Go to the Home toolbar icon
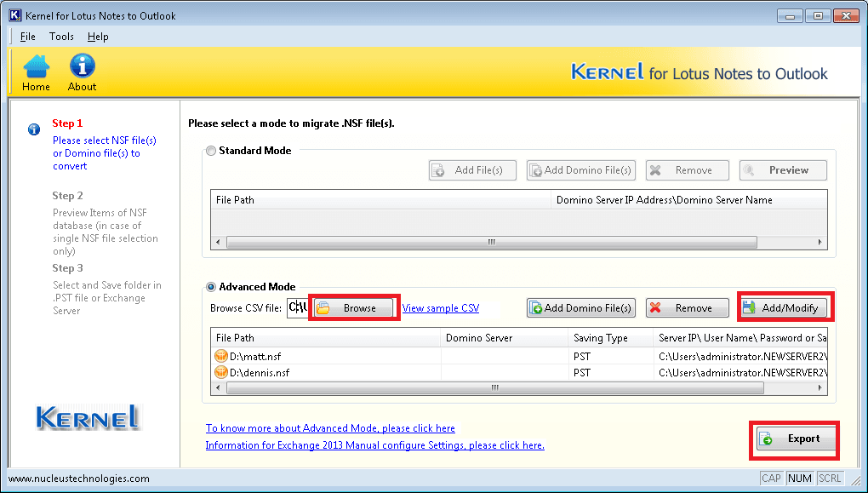Screen dimensions: 868x493 [x=36, y=72]
